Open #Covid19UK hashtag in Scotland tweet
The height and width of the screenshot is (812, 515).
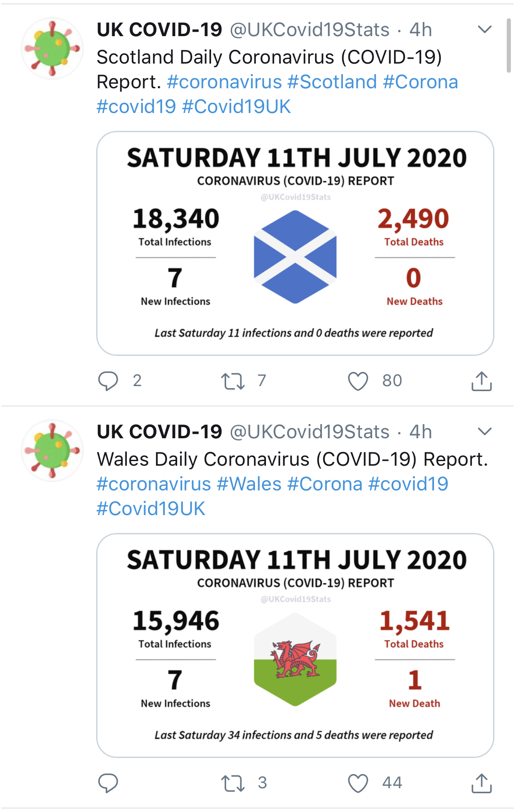(x=236, y=107)
